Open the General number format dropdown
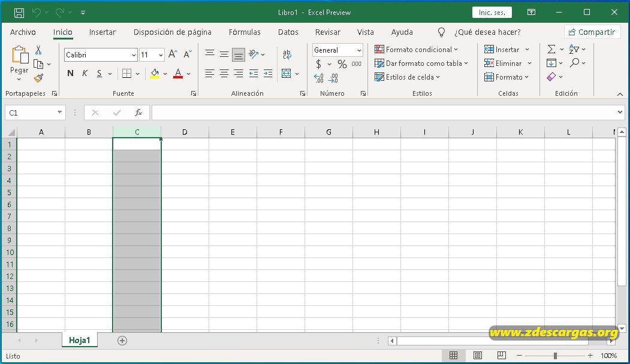Viewport: 630px width, 364px height. tap(359, 50)
